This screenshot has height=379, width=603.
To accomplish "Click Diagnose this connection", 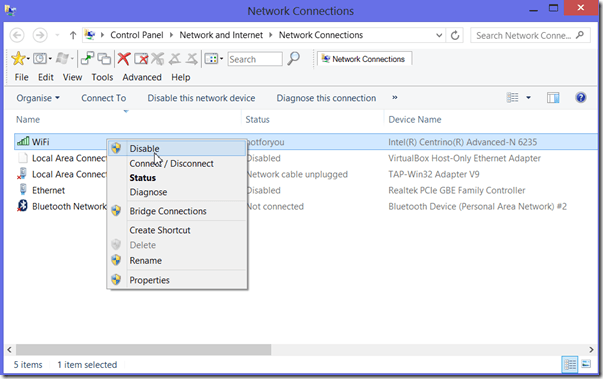I will [x=326, y=98].
